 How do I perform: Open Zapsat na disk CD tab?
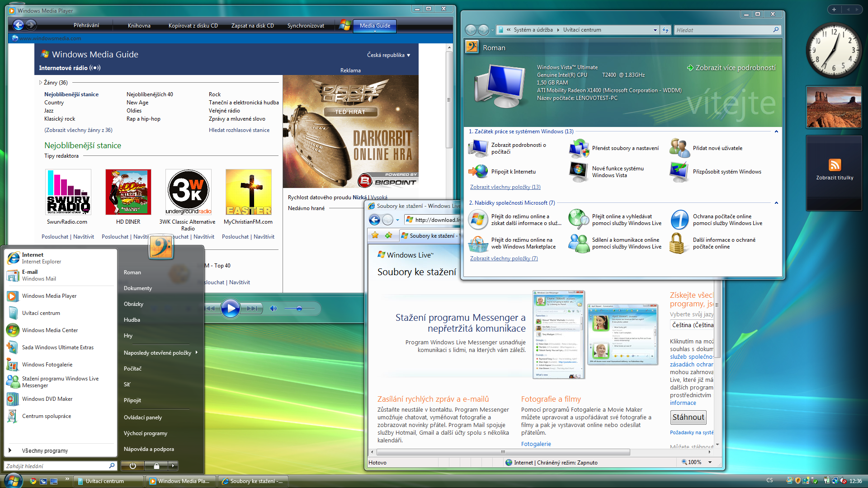point(252,26)
